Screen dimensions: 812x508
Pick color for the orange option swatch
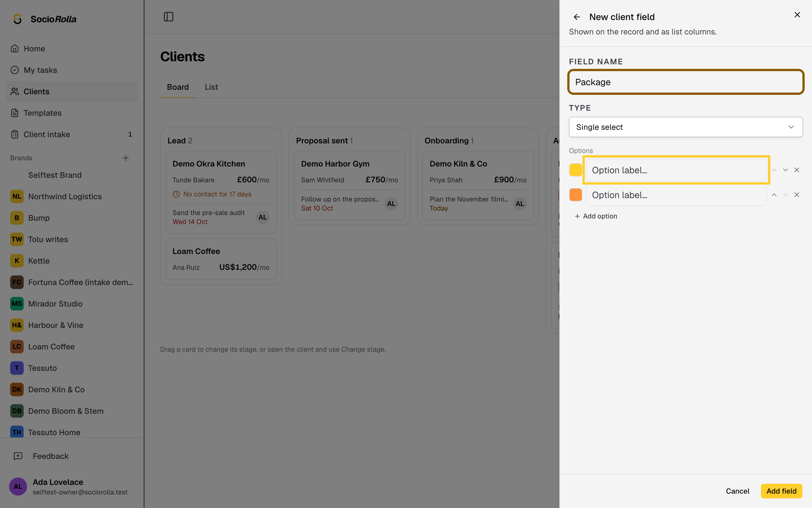click(x=575, y=195)
